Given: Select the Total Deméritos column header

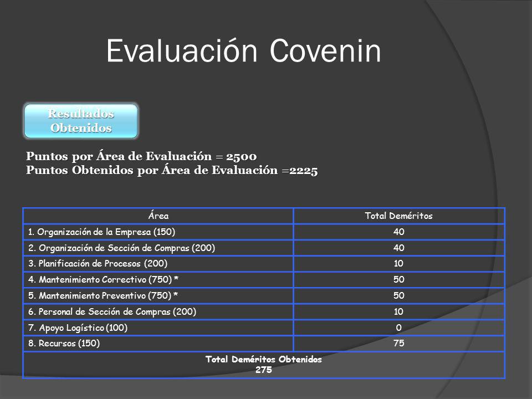Looking at the screenshot, I should 399,216.
